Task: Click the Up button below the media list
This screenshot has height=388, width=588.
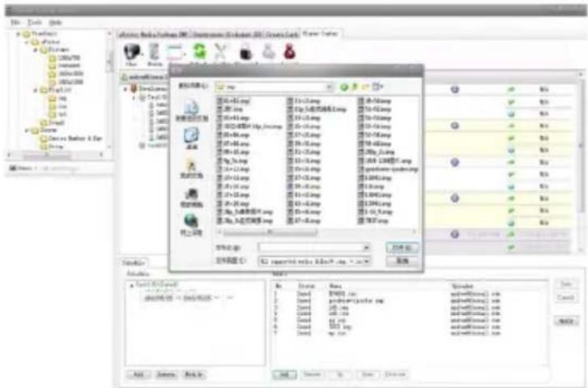Action: click(x=340, y=374)
